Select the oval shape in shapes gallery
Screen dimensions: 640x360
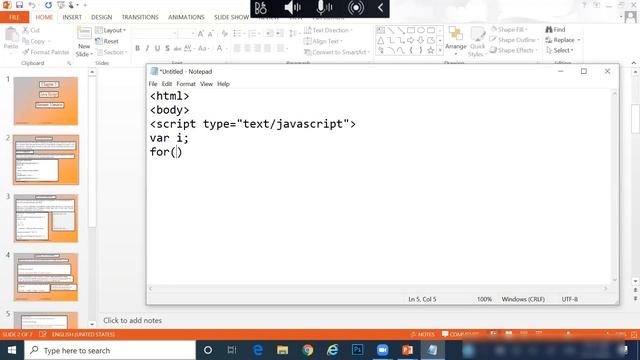pos(421,30)
